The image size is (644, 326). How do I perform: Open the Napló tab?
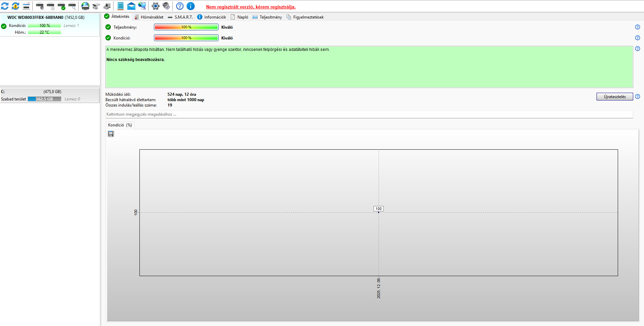tap(239, 17)
